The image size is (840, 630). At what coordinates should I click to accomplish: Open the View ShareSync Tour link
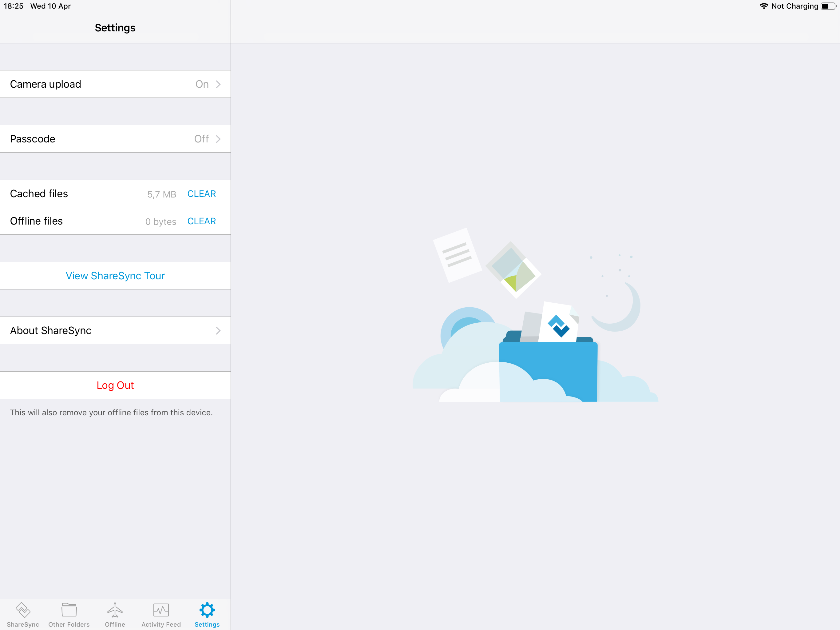tap(115, 276)
